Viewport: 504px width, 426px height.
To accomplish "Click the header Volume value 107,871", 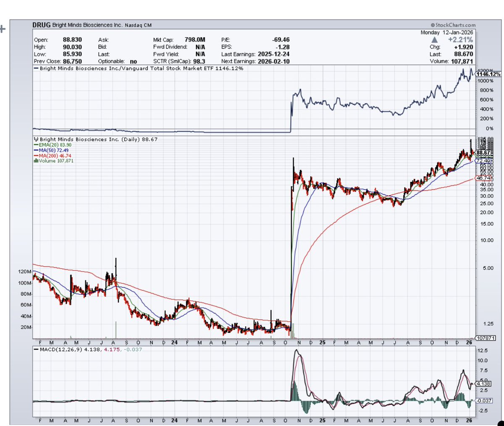I will pos(461,61).
